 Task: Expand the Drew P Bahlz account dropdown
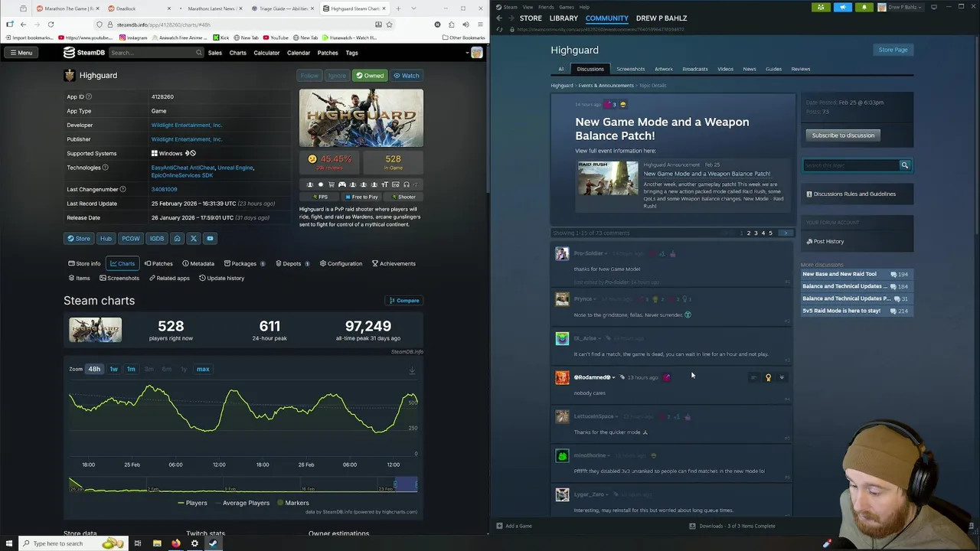pos(903,8)
